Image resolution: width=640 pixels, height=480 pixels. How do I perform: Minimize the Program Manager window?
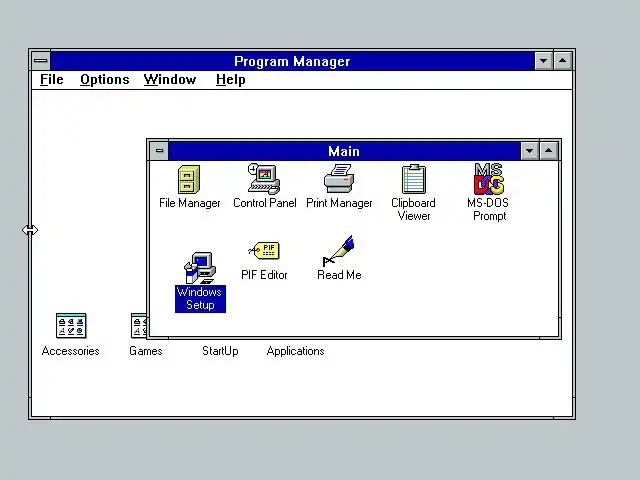pos(543,61)
